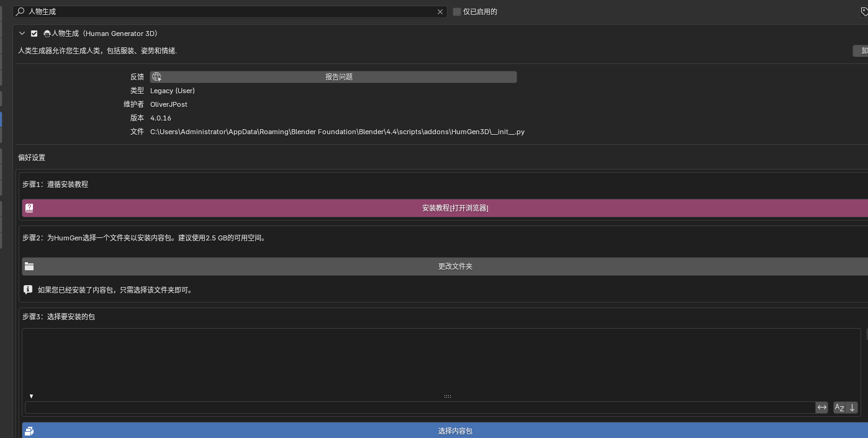Click the help book icon on 安装教程

[29, 208]
